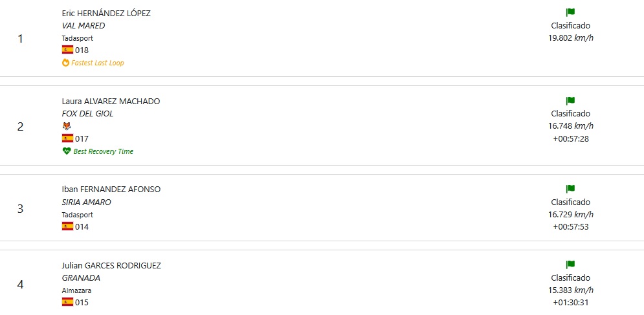Screen dimensions: 644x315
Task: Click the heart icon beside Best Recovery Time
Action: pyautogui.click(x=66, y=151)
